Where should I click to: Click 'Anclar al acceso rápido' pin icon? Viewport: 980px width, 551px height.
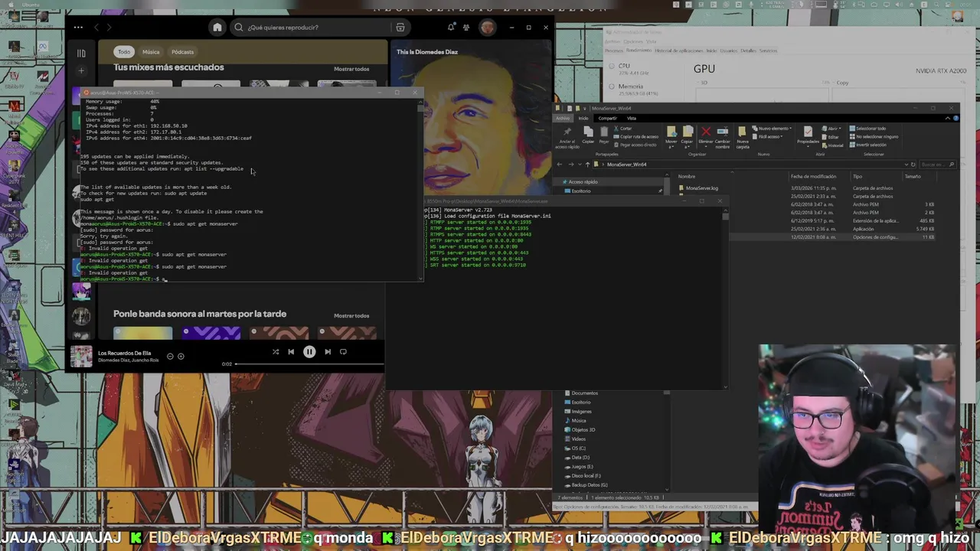[567, 137]
